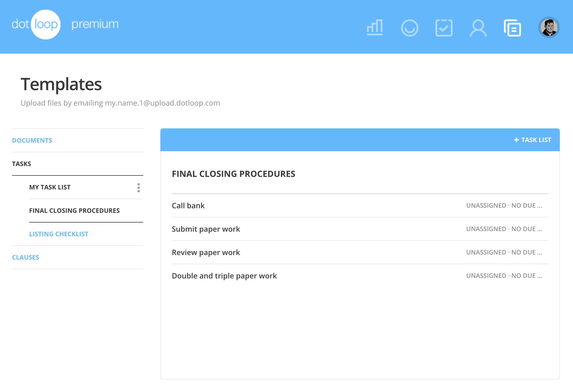Open the Call bank task
The width and height of the screenshot is (573, 392).
[188, 206]
